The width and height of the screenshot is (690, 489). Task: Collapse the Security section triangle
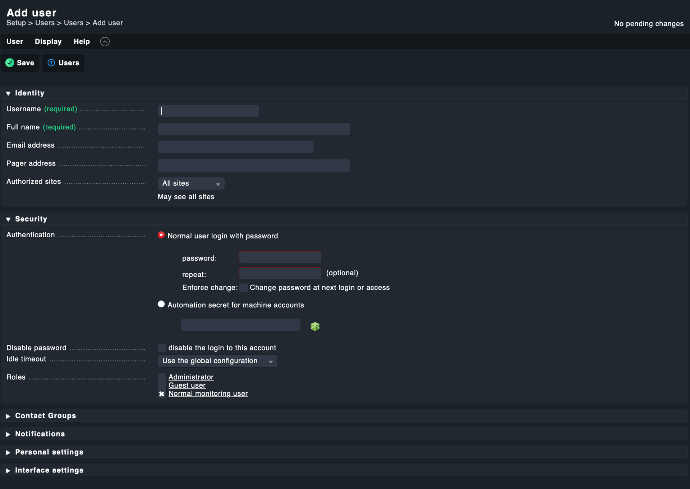click(x=8, y=219)
